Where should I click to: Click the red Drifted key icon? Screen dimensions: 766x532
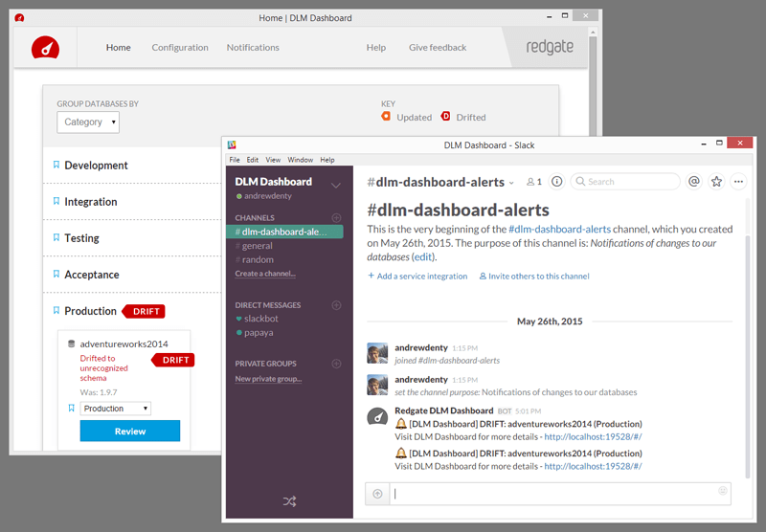pos(445,116)
